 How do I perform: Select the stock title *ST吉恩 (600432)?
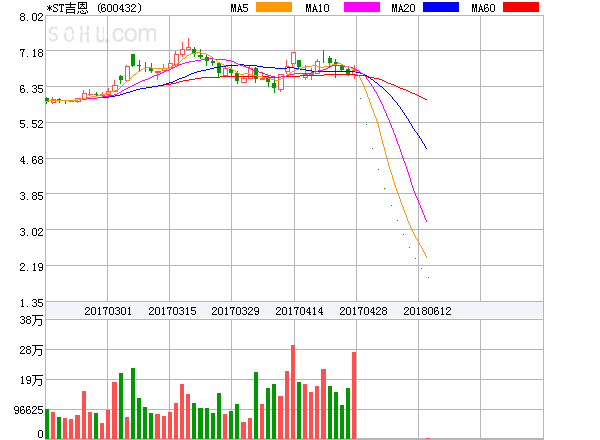point(94,8)
